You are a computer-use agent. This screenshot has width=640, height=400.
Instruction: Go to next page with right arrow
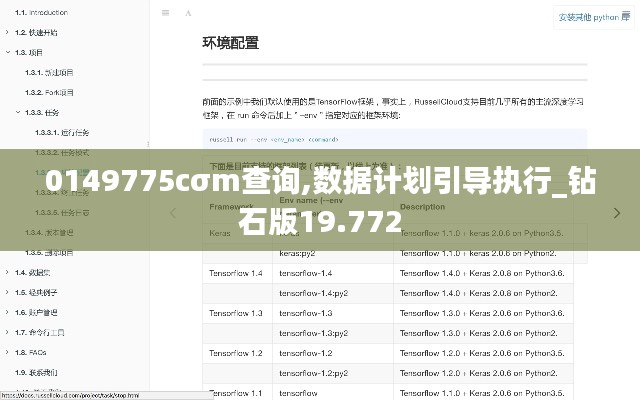coord(617,213)
